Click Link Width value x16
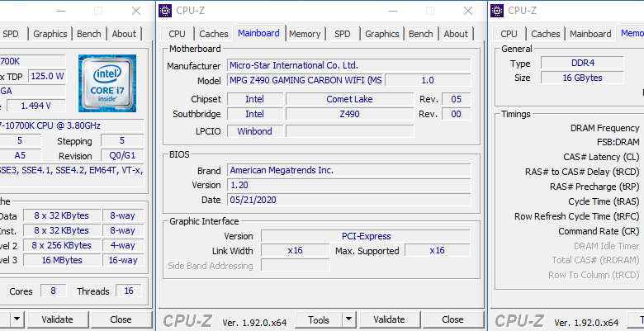The height and width of the screenshot is (331, 644). point(296,250)
